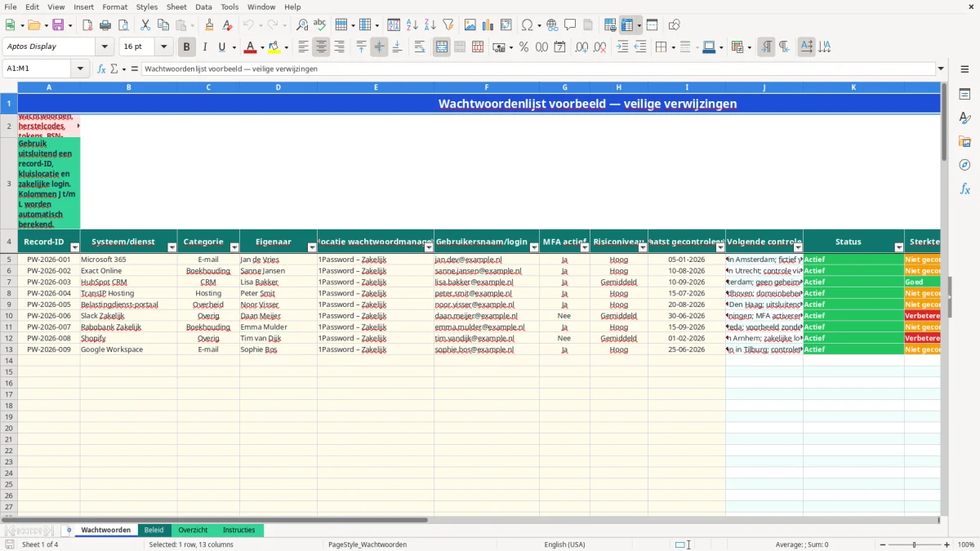Toggle Italic formatting
980x551 pixels.
point(204,47)
